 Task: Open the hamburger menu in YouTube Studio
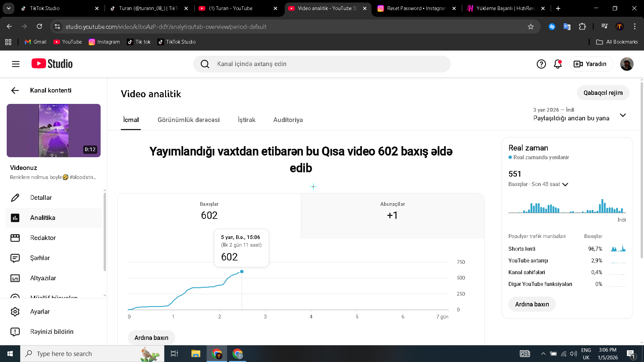pyautogui.click(x=16, y=64)
